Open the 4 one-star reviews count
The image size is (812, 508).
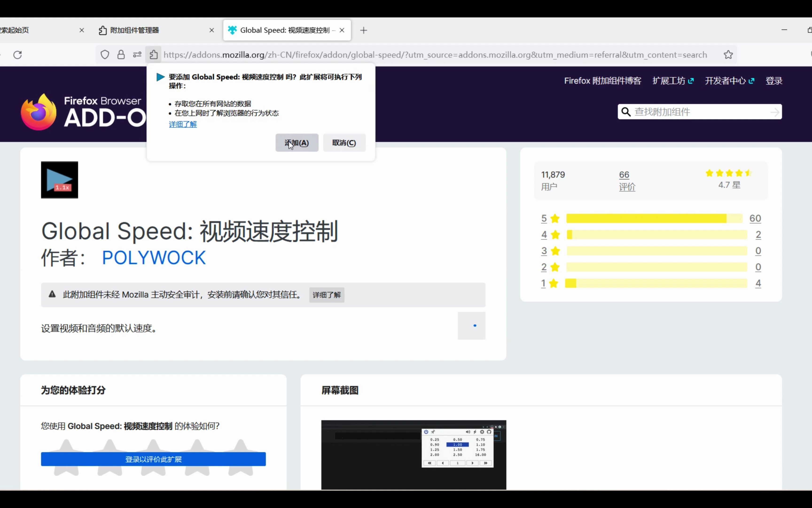(x=758, y=283)
